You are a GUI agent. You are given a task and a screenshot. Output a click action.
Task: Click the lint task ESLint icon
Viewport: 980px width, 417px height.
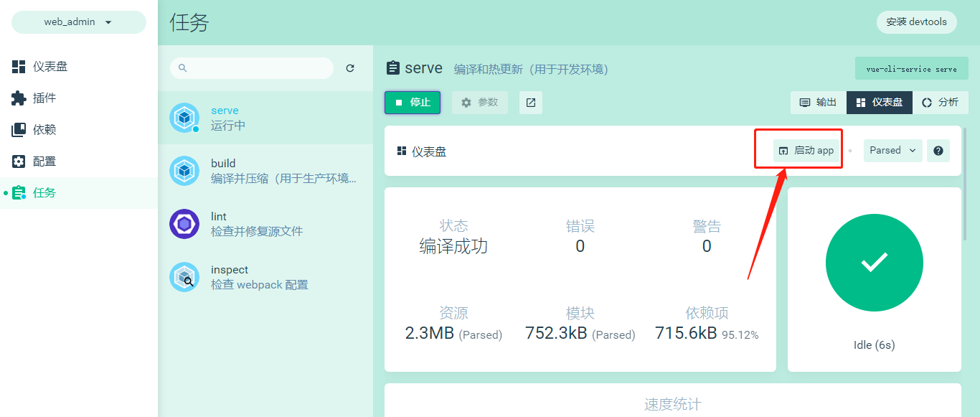pos(184,224)
